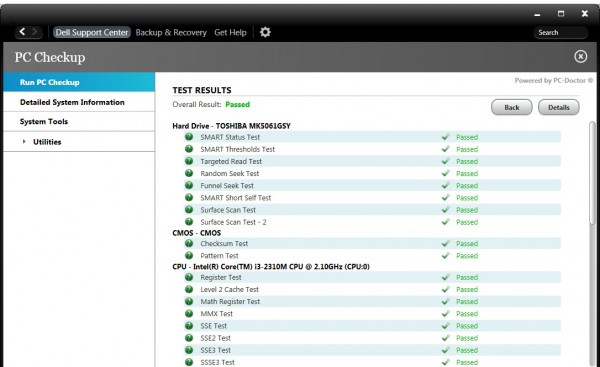
Task: Click checkmark in Level 2 Cache Test row
Action: click(445, 289)
